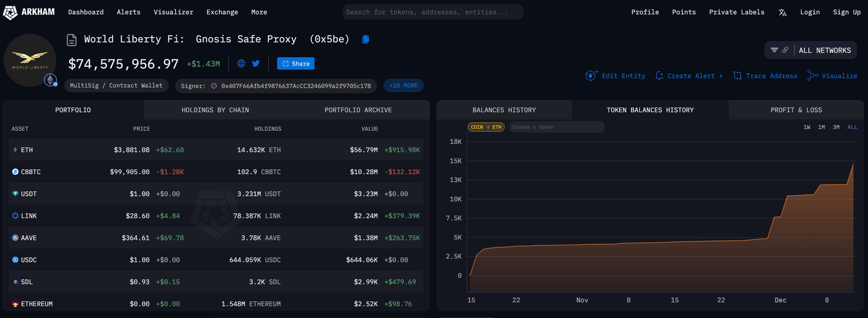Viewport: 868px width, 318px height.
Task: Expand the +10 MORE signers list
Action: [x=403, y=85]
